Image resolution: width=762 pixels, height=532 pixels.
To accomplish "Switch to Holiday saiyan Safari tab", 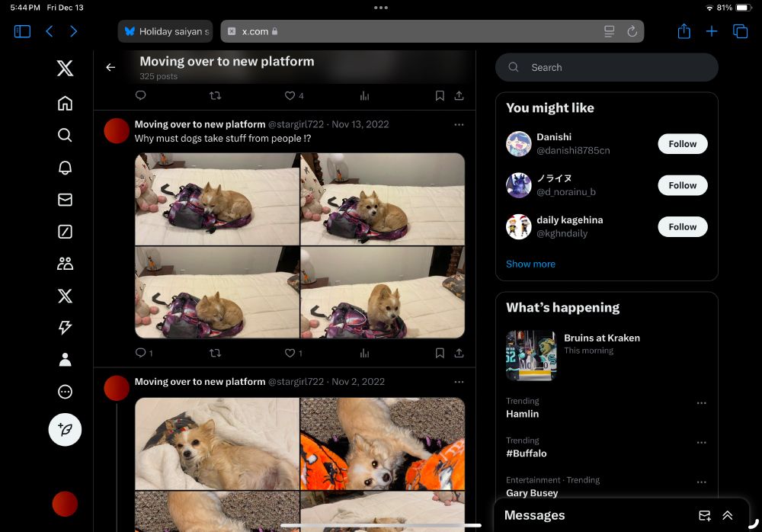I will [x=165, y=31].
